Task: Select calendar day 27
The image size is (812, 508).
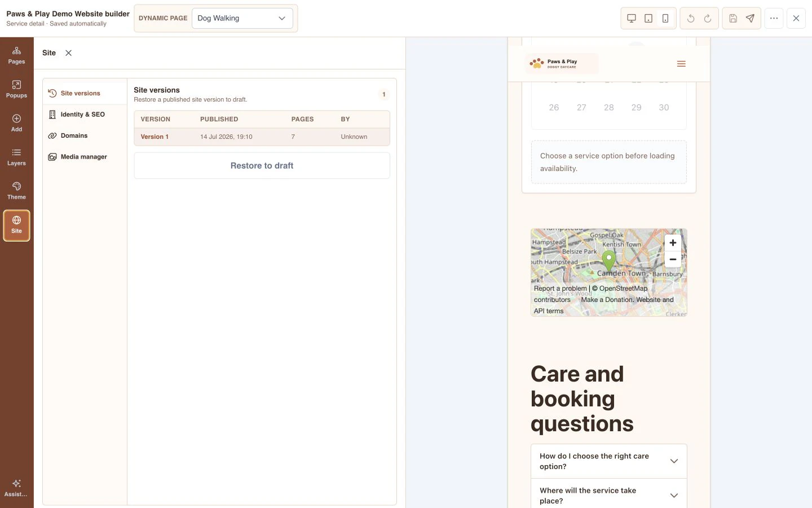Action: (x=581, y=107)
